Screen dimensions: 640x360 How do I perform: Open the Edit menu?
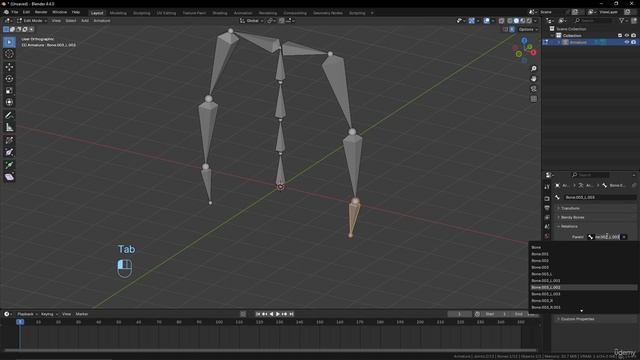click(x=26, y=12)
